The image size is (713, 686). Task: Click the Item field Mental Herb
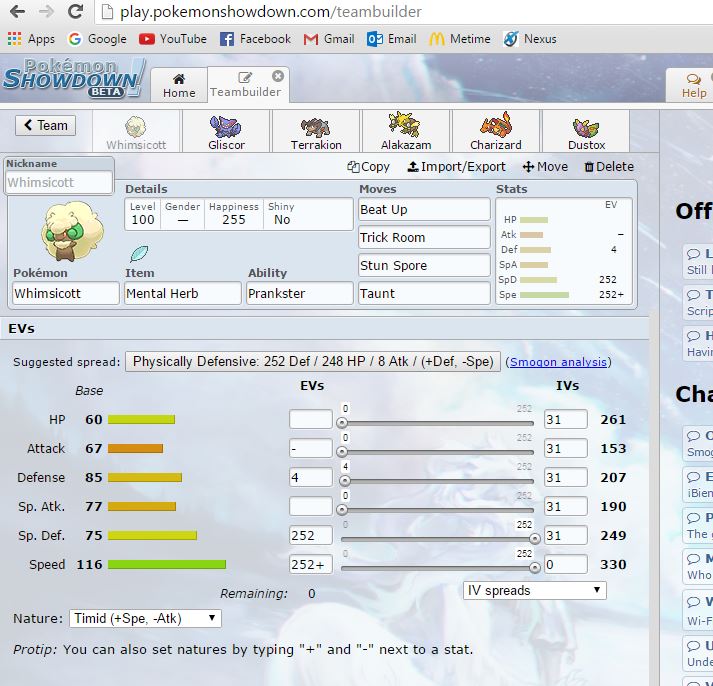click(x=183, y=293)
